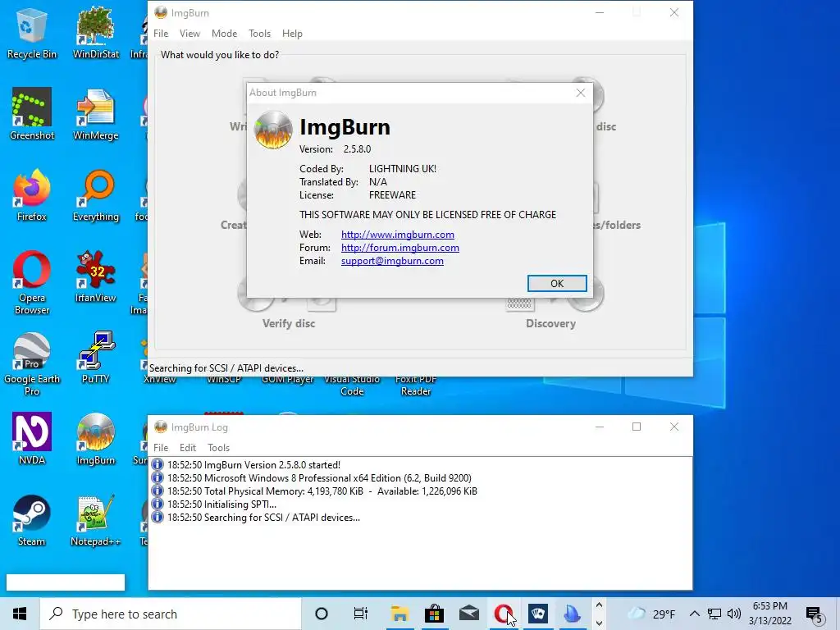Open Mail app from the taskbar

coord(469,614)
